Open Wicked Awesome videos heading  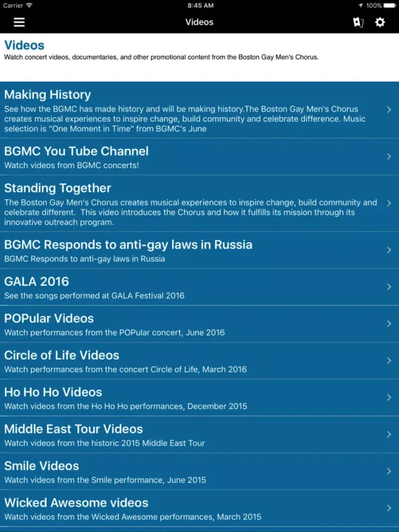(76, 503)
